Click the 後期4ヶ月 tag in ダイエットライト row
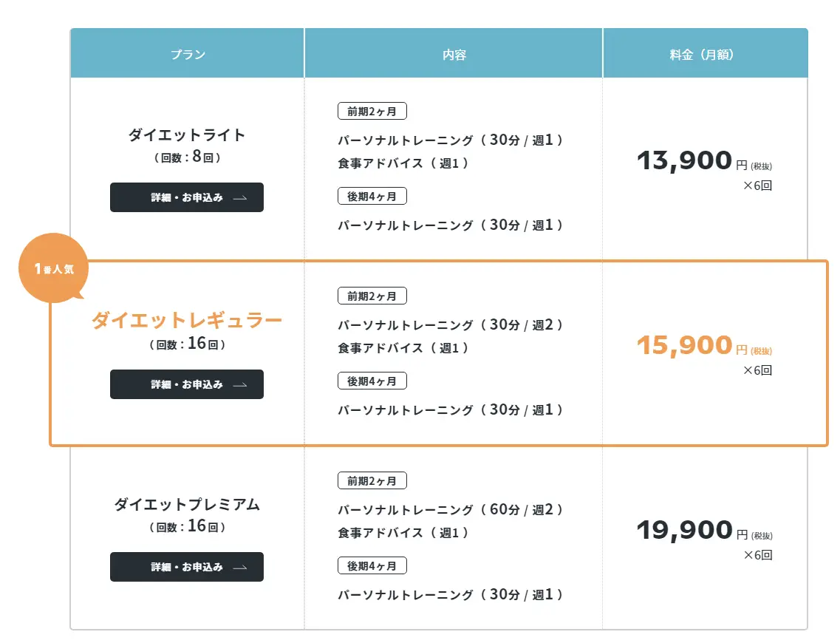 (372, 196)
